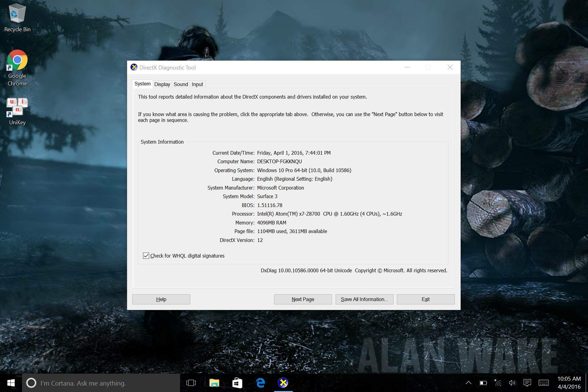Open the volume speaker icon
588x392 pixels.
[512, 383]
